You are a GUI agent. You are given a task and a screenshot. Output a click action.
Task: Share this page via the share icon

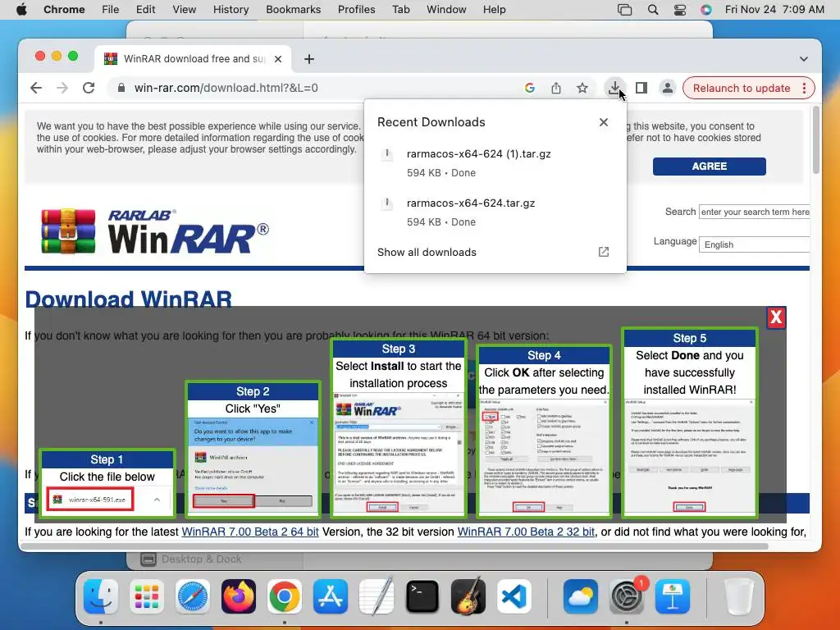(556, 88)
